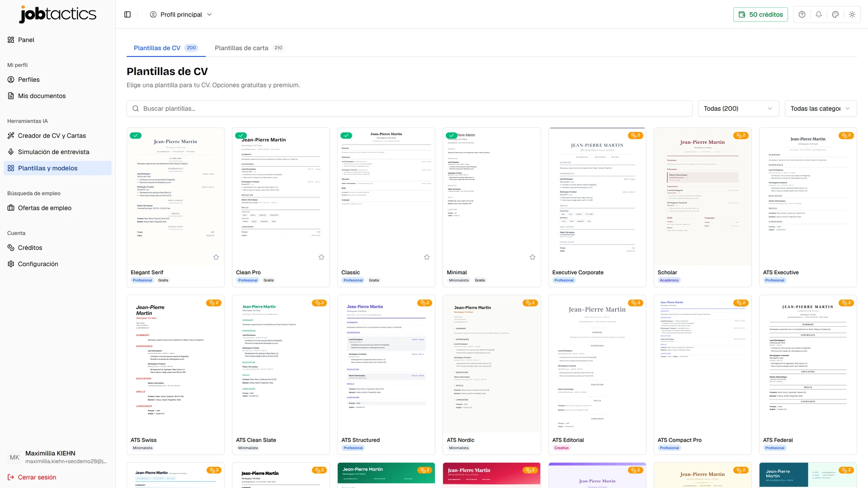
Task: Click the credit cost badge on Scholar
Action: pos(741,136)
